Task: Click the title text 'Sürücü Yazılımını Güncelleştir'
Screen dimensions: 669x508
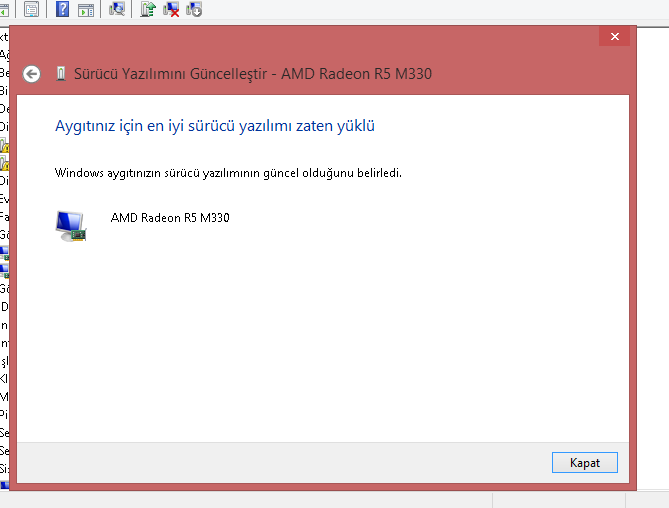Action: [170, 74]
